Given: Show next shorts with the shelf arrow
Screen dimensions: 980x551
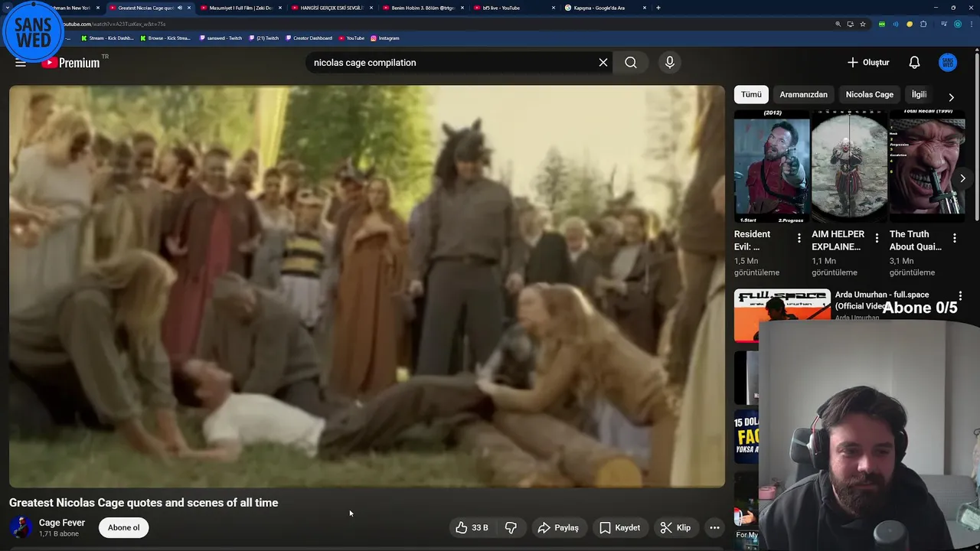Looking at the screenshot, I should click(962, 178).
